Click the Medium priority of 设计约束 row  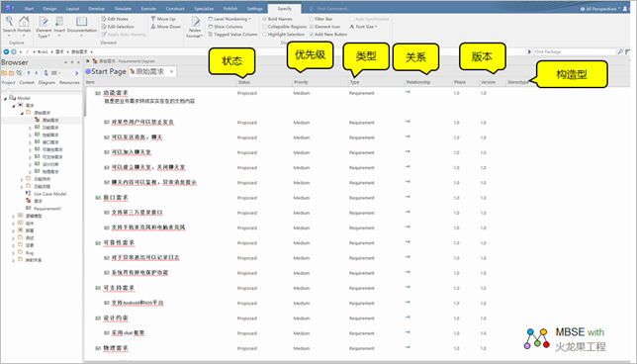tap(302, 318)
